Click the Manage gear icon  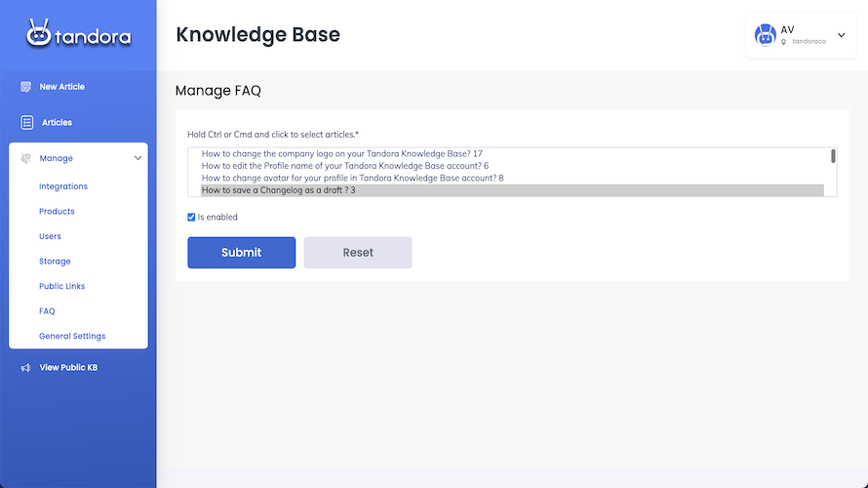25,158
